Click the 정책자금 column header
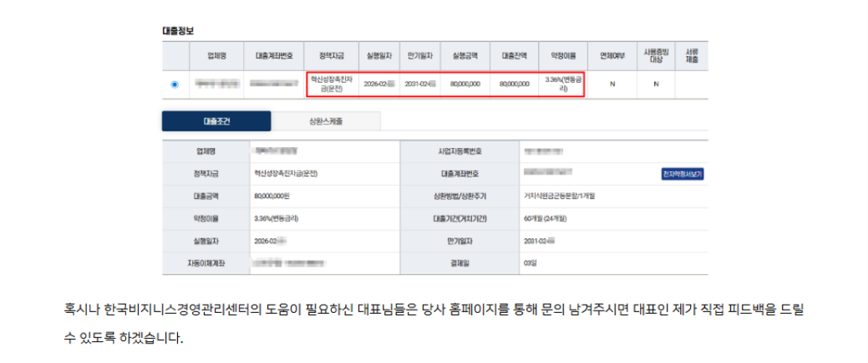The height and width of the screenshot is (363, 868). click(x=332, y=55)
